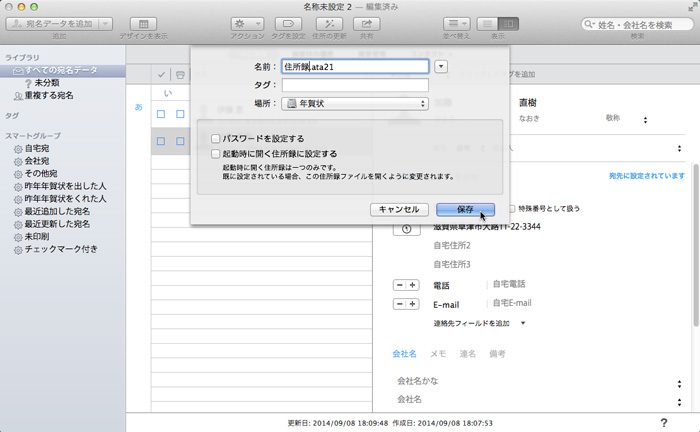
Task: Click the 重複する宛名 sidebar icon
Action: click(x=18, y=96)
